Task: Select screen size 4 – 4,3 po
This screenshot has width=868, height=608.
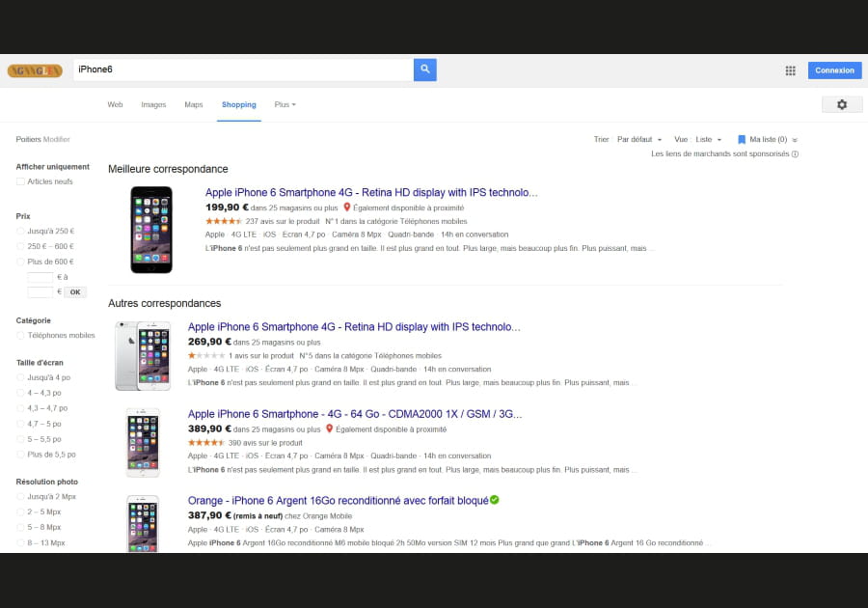Action: (x=20, y=393)
